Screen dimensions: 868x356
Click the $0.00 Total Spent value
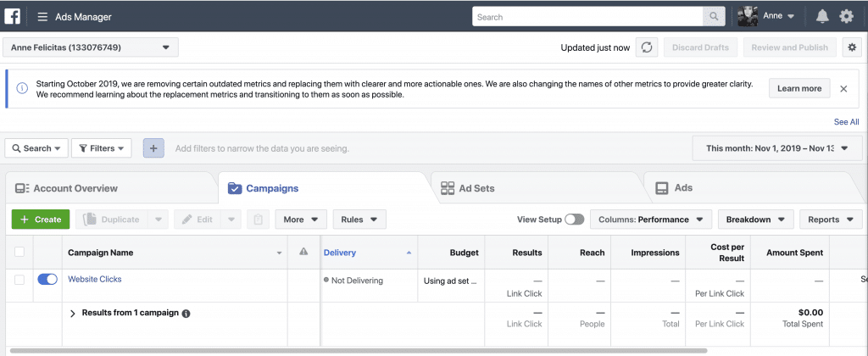[x=810, y=312]
